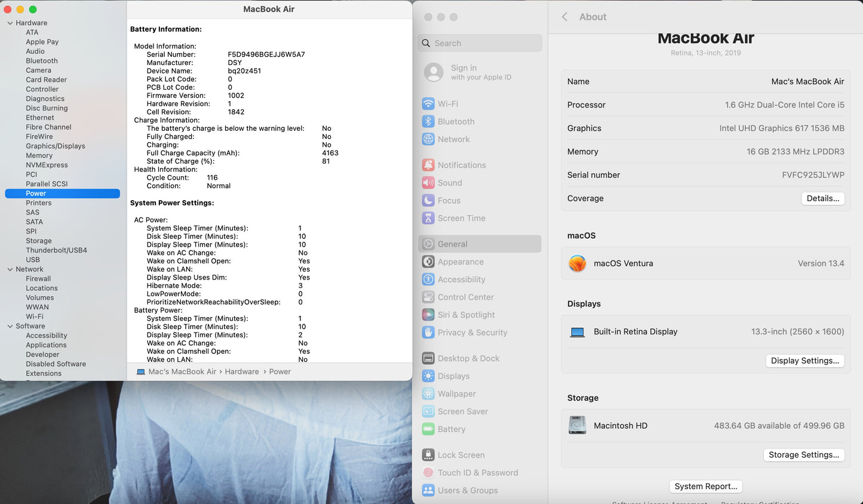Open Battery settings in the sidebar

[451, 429]
